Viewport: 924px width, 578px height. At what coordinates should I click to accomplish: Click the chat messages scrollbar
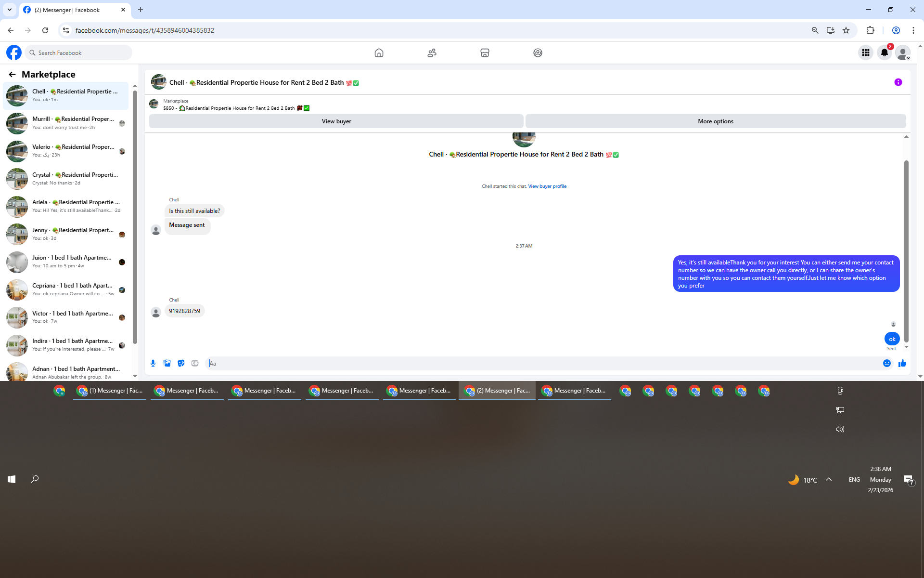point(906,250)
